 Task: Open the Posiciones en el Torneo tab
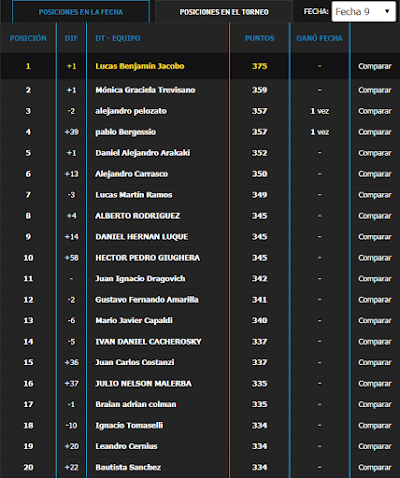pyautogui.click(x=224, y=12)
